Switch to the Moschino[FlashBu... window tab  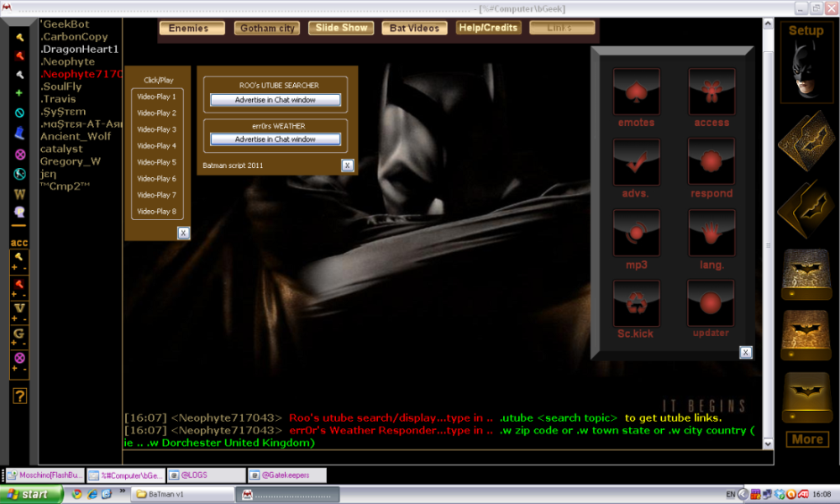pyautogui.click(x=45, y=475)
